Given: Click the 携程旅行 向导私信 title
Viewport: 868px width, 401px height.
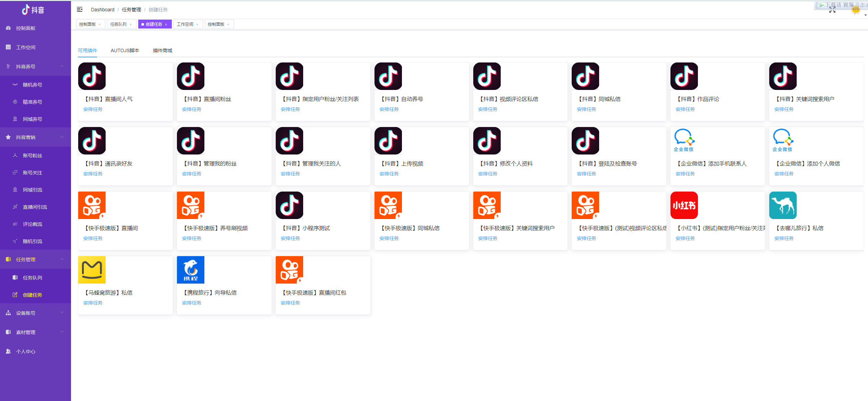Looking at the screenshot, I should [209, 293].
